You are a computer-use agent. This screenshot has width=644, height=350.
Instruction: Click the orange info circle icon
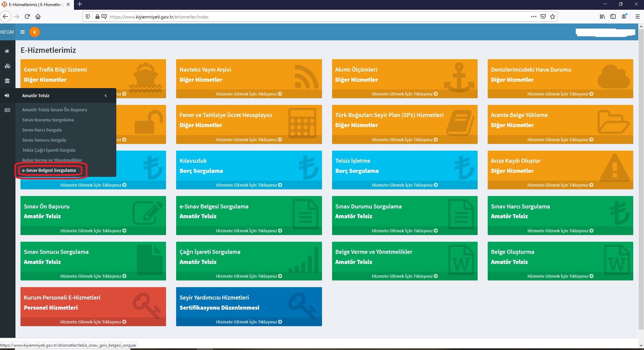[x=34, y=32]
